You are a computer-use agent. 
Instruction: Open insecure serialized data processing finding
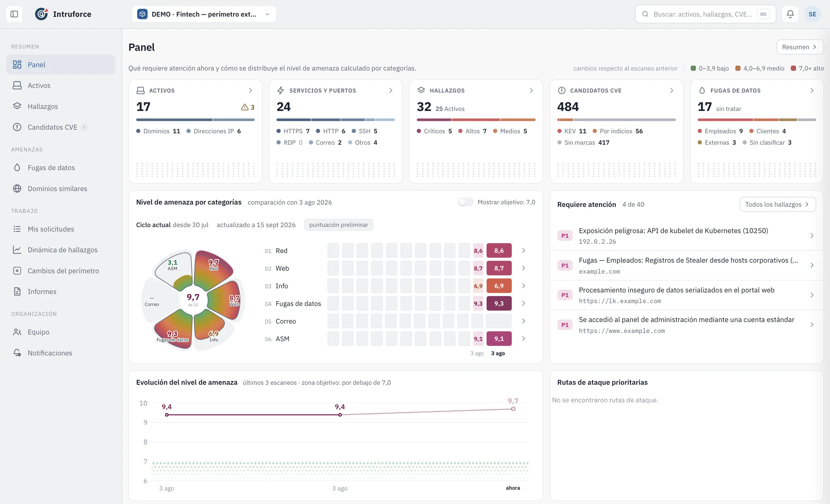(686, 295)
